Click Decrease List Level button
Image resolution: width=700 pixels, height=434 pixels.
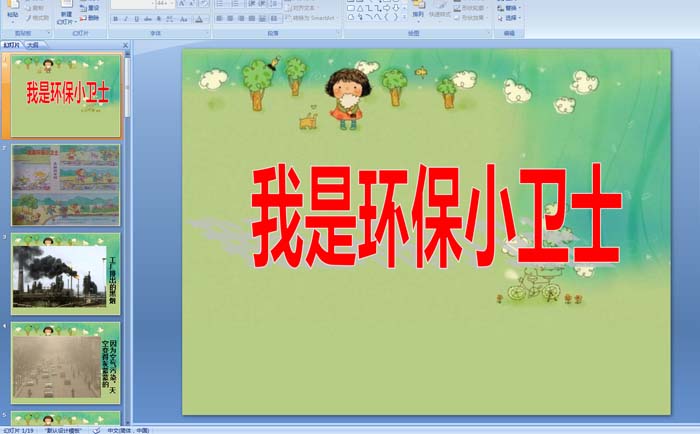(252, 4)
